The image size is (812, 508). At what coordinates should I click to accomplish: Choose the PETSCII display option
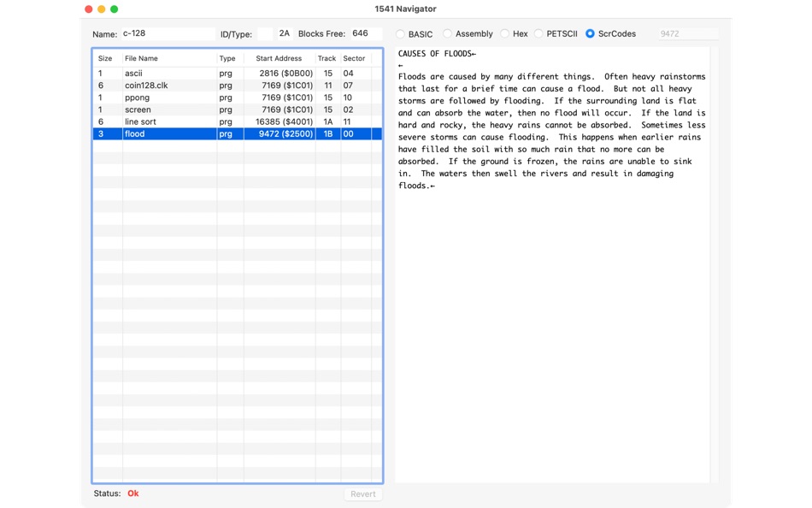pos(538,33)
